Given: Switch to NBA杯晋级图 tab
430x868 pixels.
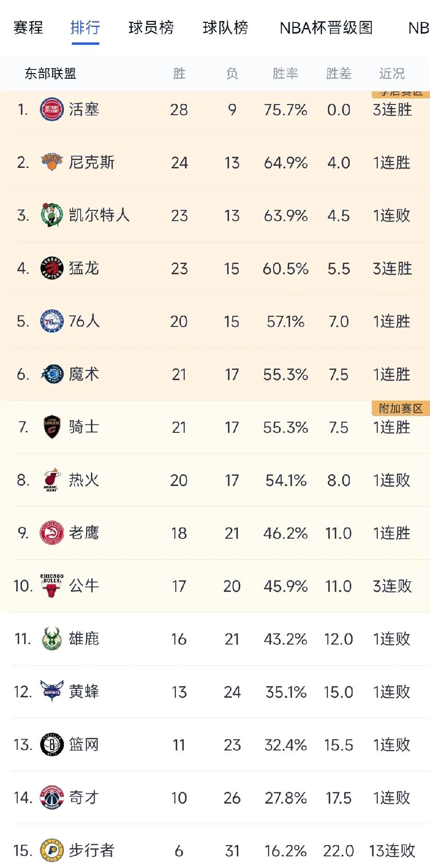Looking at the screenshot, I should pyautogui.click(x=326, y=28).
